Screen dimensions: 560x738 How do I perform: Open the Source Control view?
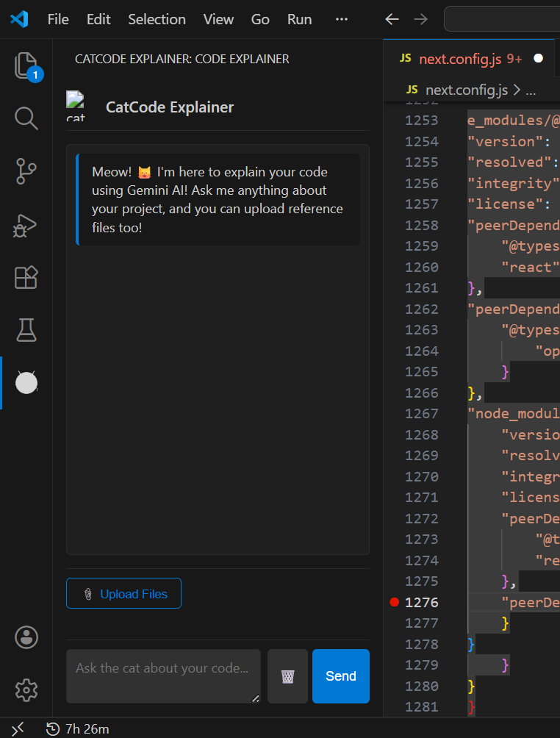[26, 171]
